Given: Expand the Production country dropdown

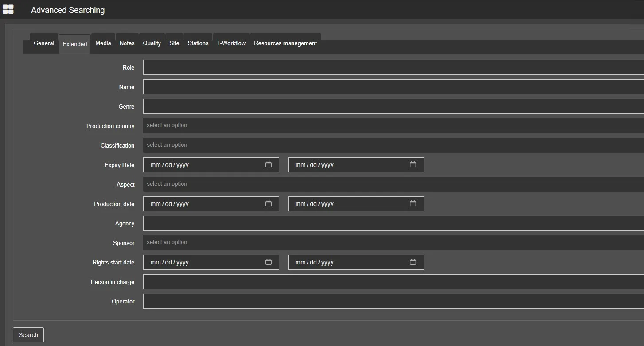Looking at the screenshot, I should (393, 126).
